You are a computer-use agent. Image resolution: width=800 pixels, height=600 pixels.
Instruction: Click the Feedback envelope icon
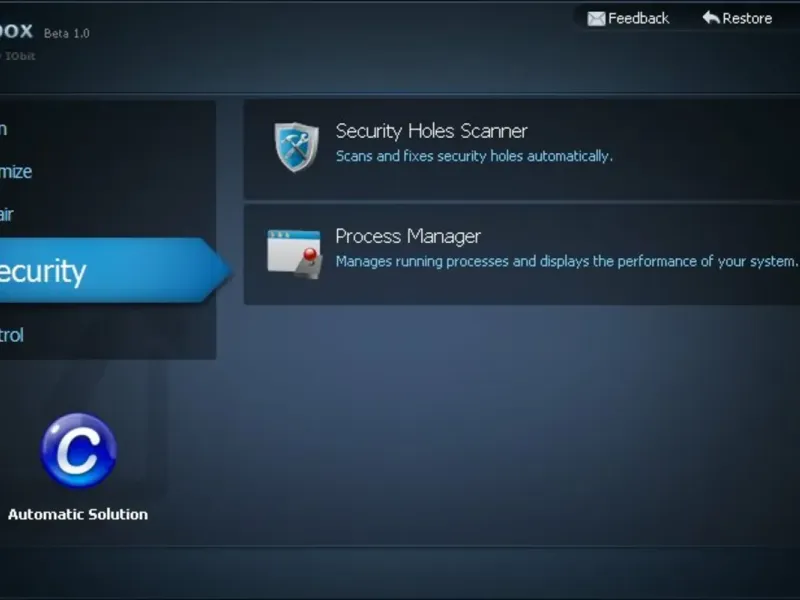[596, 19]
